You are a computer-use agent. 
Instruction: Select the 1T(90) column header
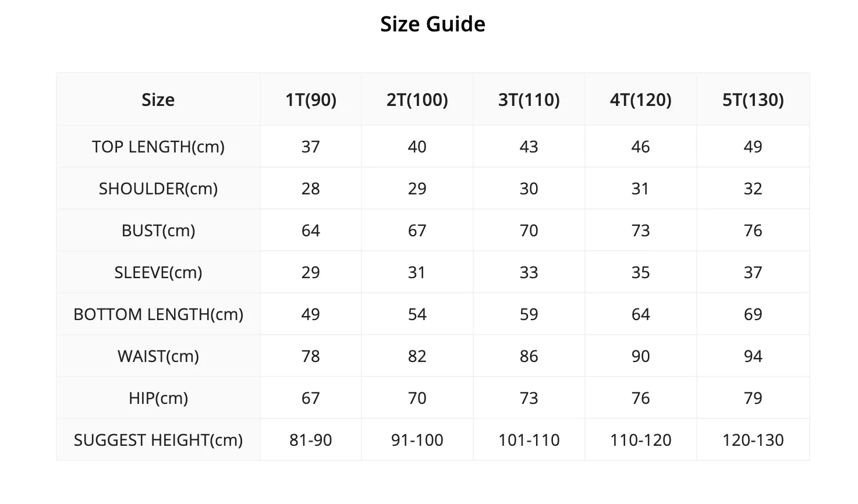tap(311, 100)
